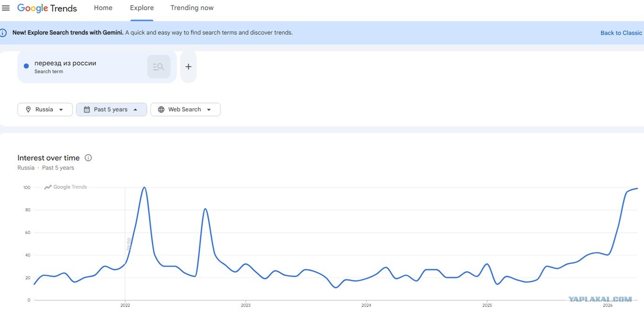Click the Google Trends logo

coord(47,8)
